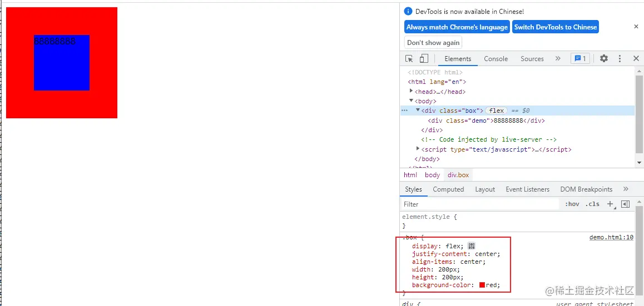644x306 pixels.
Task: Select the html lang en node
Action: point(437,82)
